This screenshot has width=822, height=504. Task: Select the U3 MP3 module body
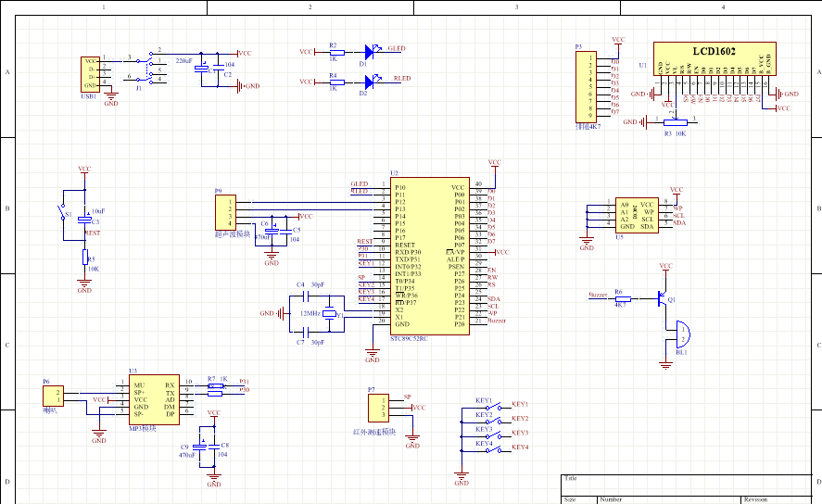pos(154,399)
